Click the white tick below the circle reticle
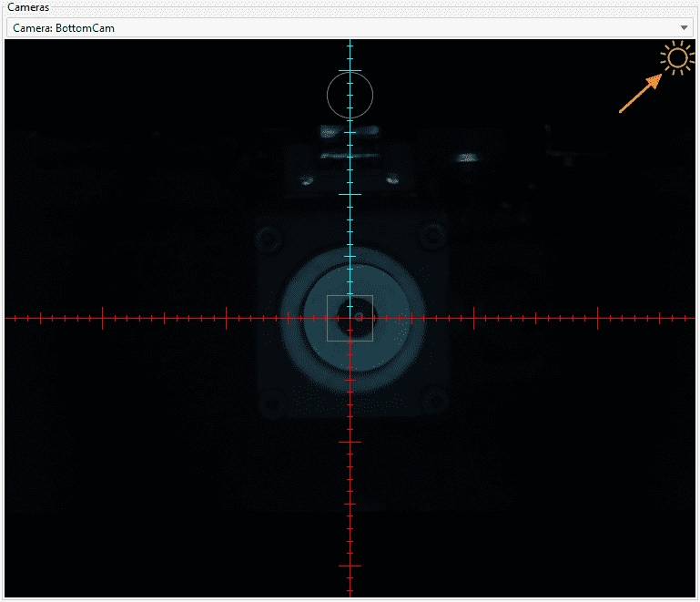The height and width of the screenshot is (602, 700). (x=350, y=194)
